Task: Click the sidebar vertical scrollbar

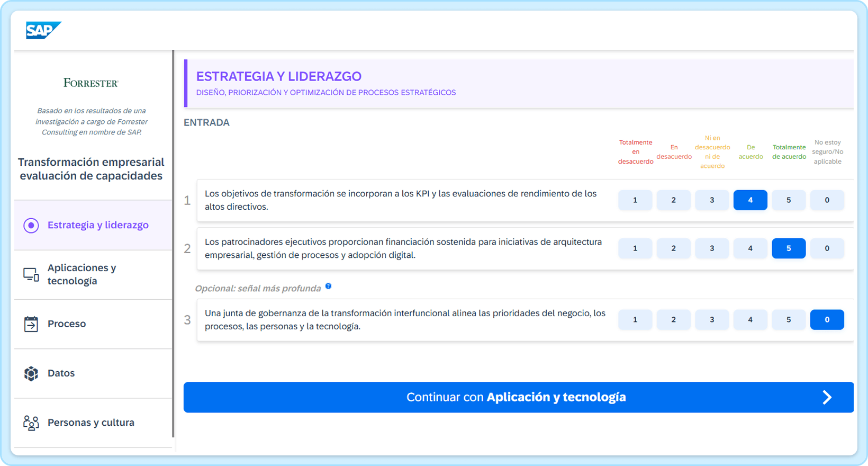Action: 173,244
